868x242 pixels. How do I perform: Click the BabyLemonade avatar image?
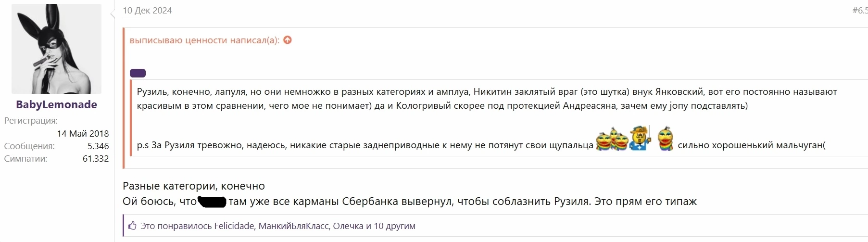[x=56, y=49]
